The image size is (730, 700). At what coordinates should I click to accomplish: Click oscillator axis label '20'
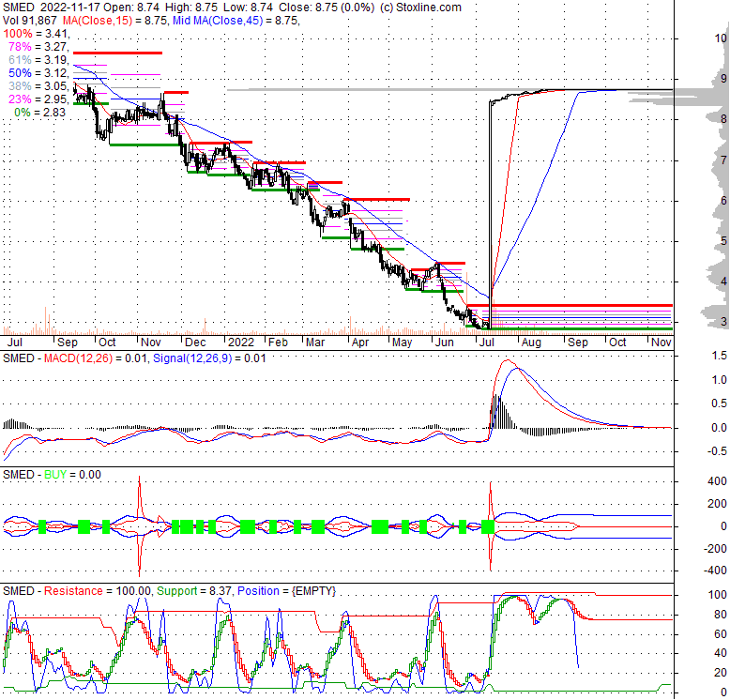tap(721, 673)
